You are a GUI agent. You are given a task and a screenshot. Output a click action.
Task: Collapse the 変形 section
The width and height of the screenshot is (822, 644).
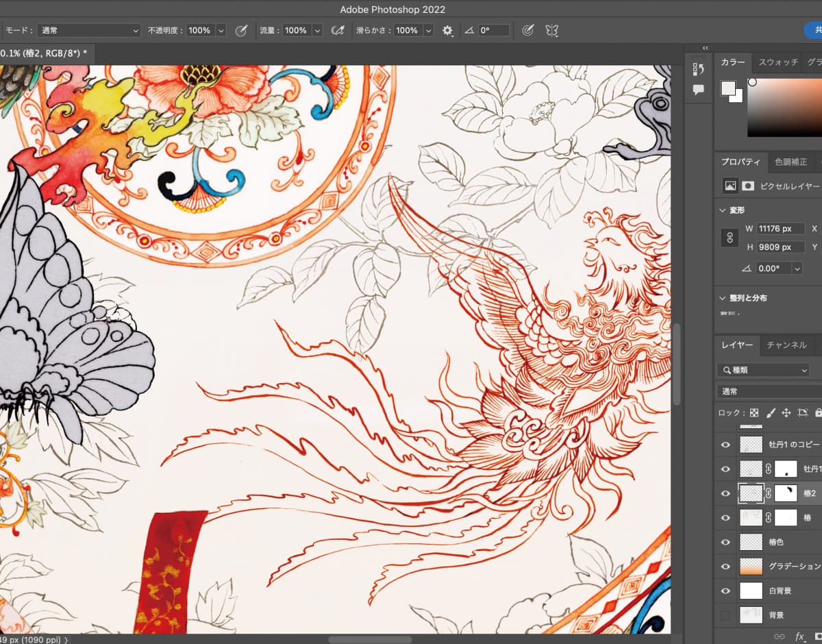(x=723, y=210)
